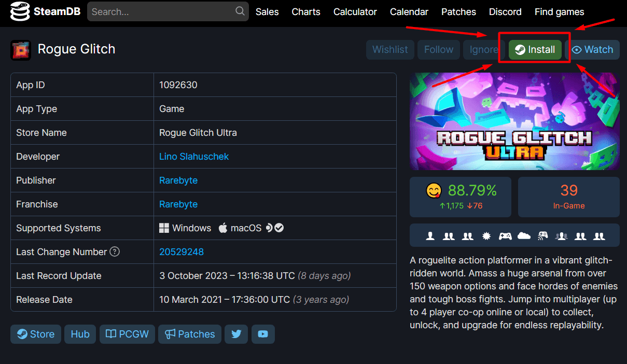Open the Sales menu

pos(267,11)
